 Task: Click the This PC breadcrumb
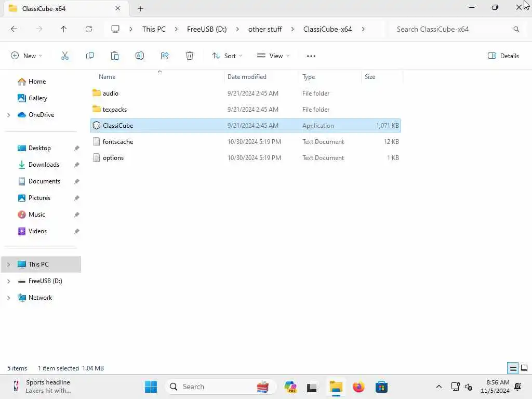[154, 29]
